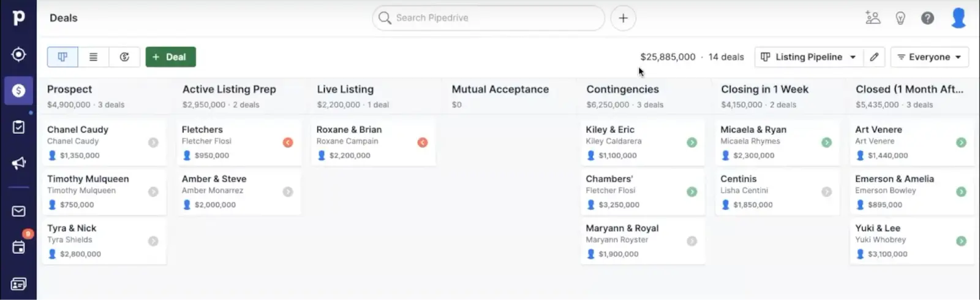Viewport: 980px width, 300px height.
Task: Click the edit pipeline pencil icon
Action: (x=874, y=57)
